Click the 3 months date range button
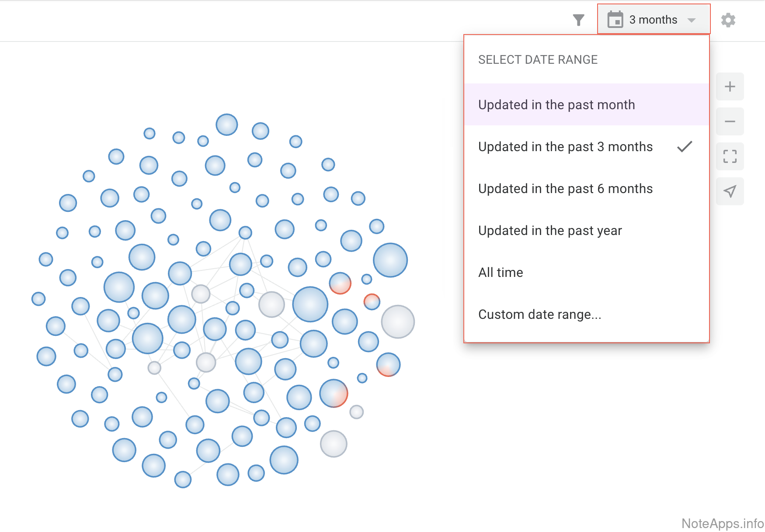The height and width of the screenshot is (532, 765). coord(653,20)
